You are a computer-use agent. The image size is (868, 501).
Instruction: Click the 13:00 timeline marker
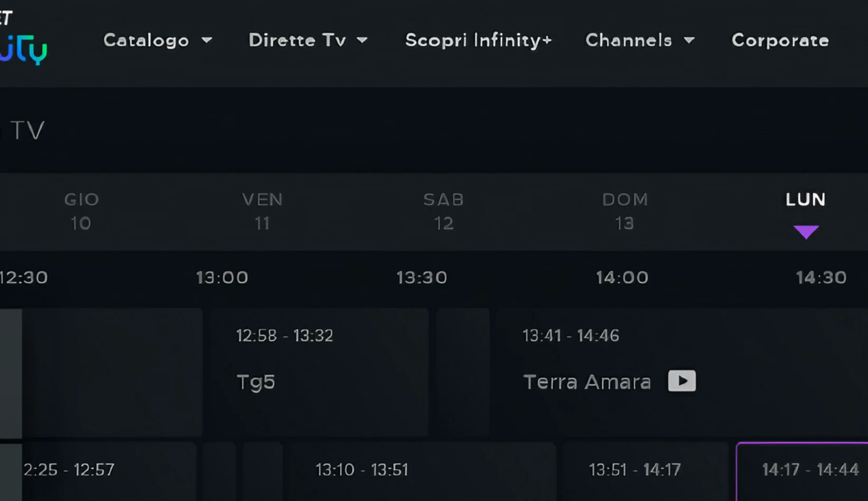tap(222, 278)
